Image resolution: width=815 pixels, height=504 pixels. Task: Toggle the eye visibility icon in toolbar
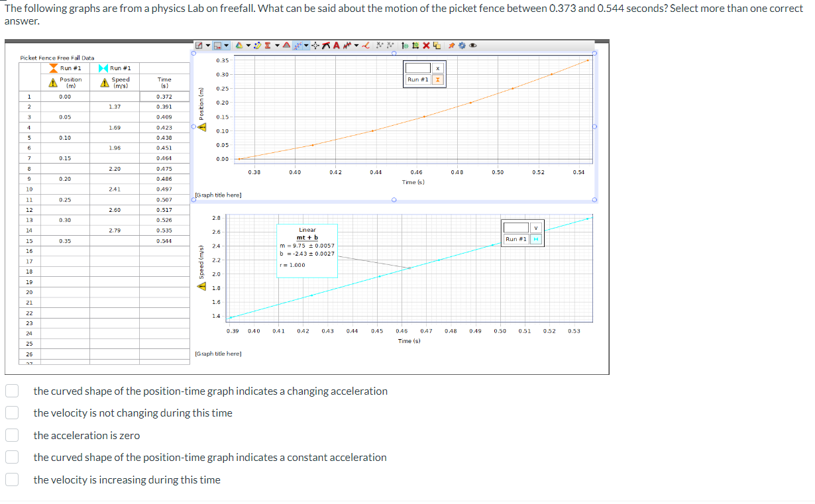(473, 46)
